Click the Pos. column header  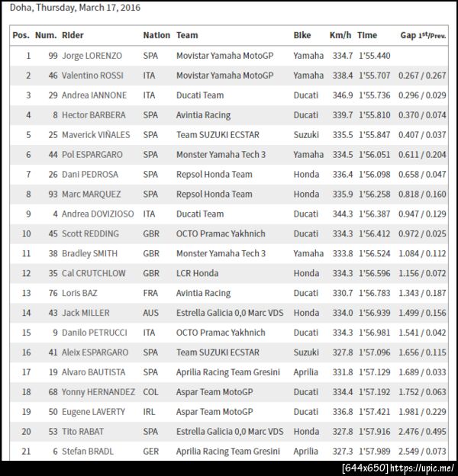21,35
